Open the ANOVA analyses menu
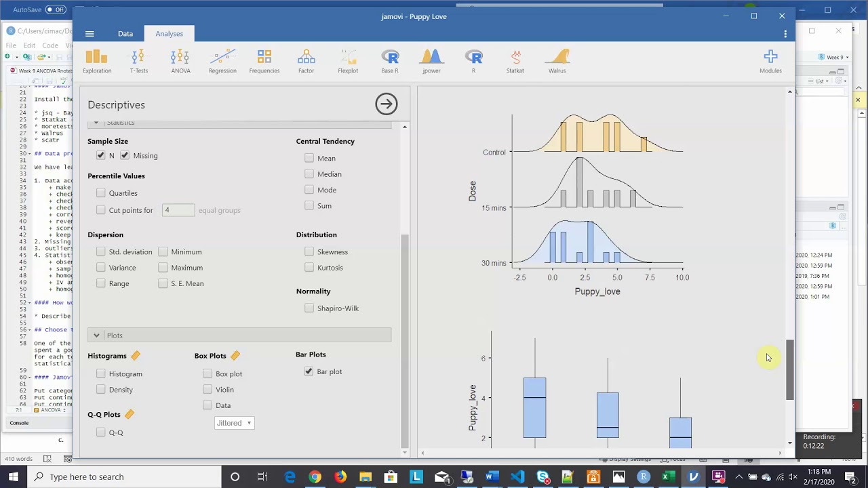 [x=180, y=61]
